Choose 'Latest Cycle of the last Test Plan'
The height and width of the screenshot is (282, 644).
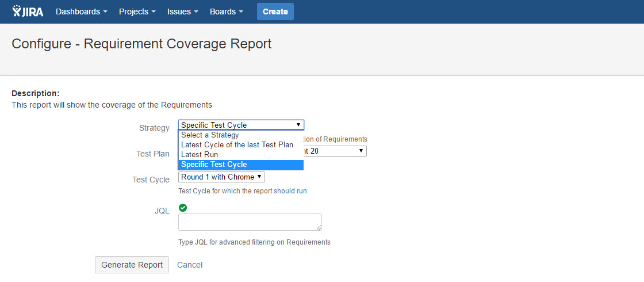coord(241,144)
